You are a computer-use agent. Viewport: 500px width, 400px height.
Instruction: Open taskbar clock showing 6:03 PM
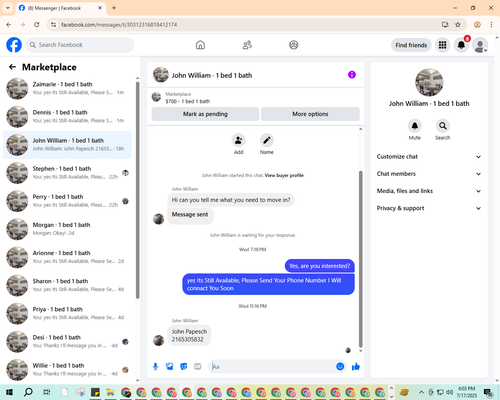tap(466, 392)
